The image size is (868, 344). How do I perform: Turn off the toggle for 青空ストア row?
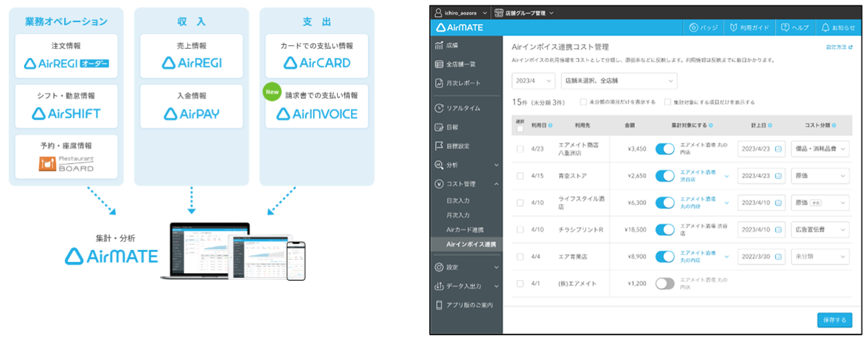(x=665, y=176)
